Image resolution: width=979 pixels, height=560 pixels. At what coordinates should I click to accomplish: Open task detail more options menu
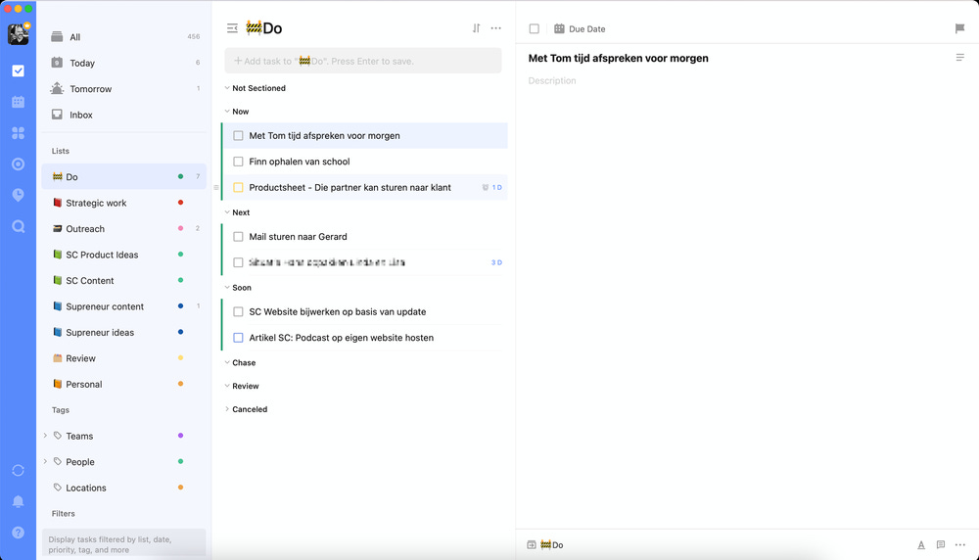click(960, 545)
